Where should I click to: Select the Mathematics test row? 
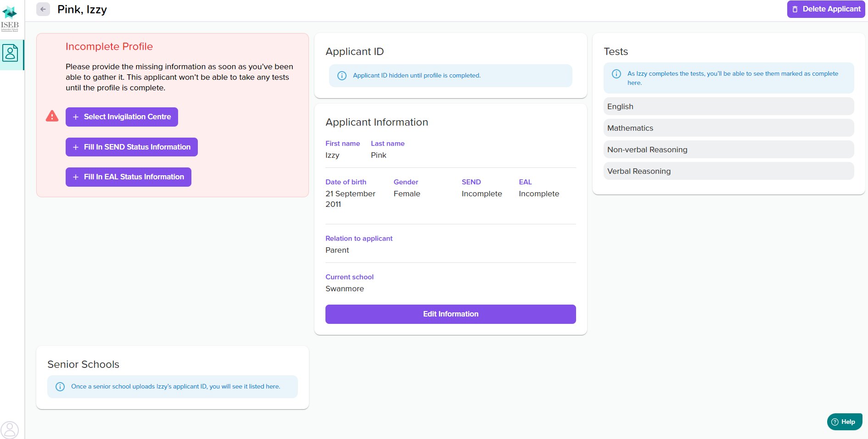(728, 128)
